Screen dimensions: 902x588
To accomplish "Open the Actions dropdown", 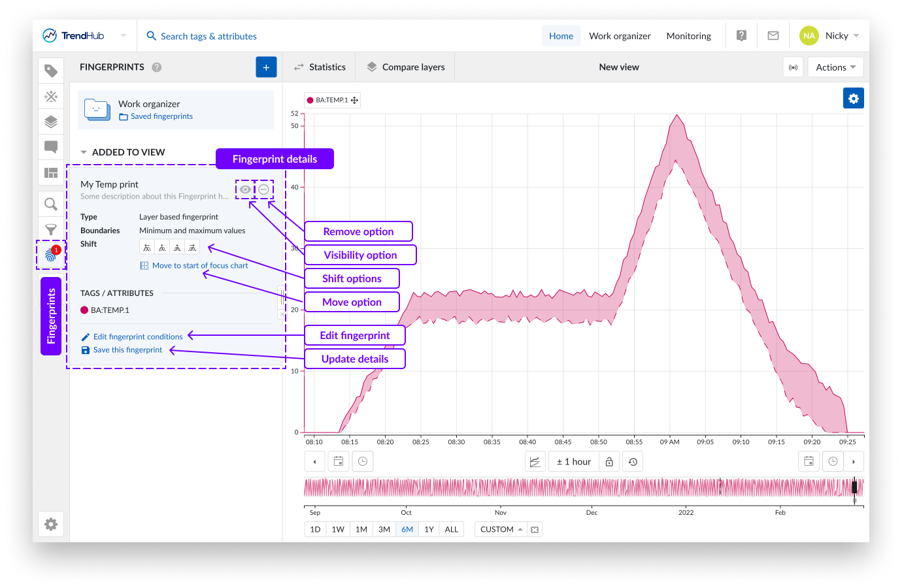I will [835, 67].
